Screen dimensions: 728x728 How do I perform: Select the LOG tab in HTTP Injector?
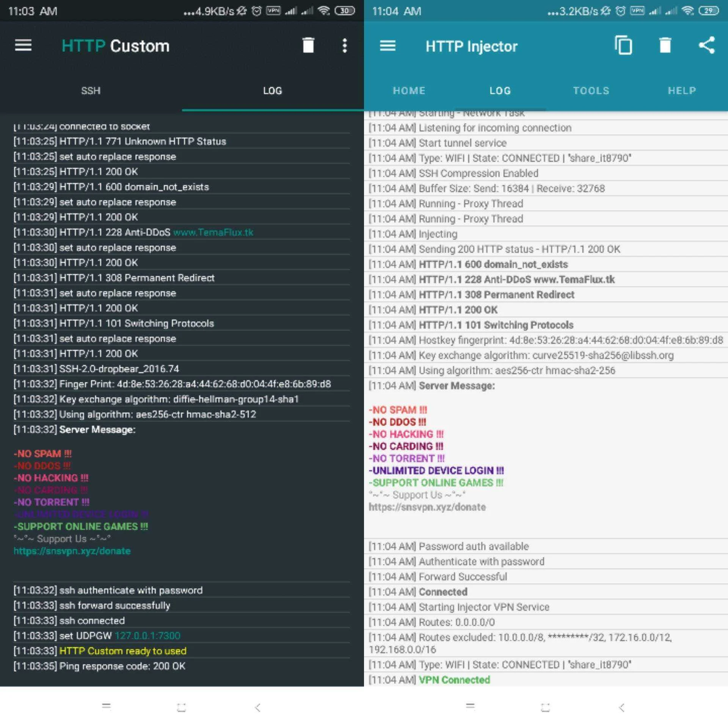[x=500, y=91]
